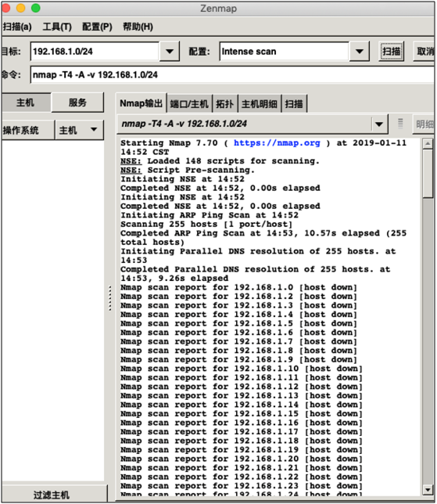The width and height of the screenshot is (437, 504).
Task: Click the 过滤主机 filter hosts button
Action: coord(52,495)
